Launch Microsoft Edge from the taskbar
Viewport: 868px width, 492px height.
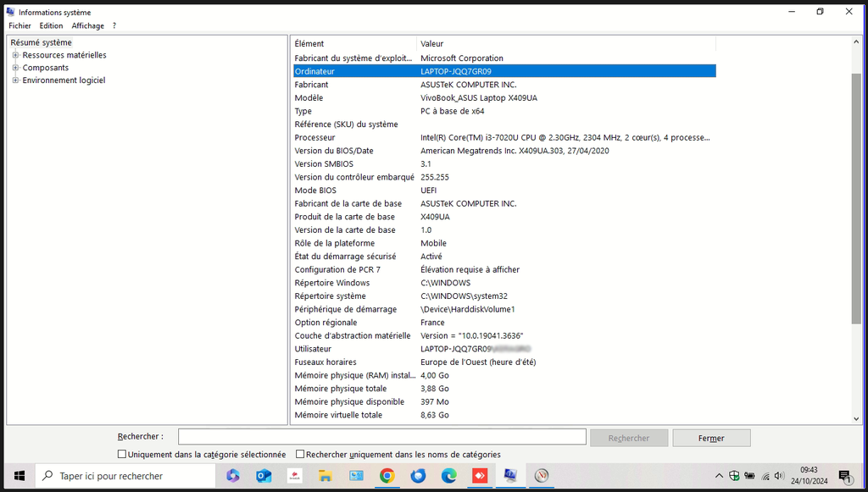coord(449,475)
